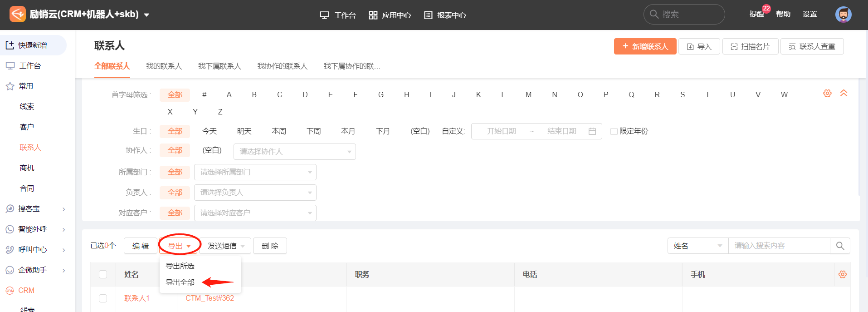Select 全部 in 首字母筛选 row
Viewport: 868px width, 312px height.
175,94
